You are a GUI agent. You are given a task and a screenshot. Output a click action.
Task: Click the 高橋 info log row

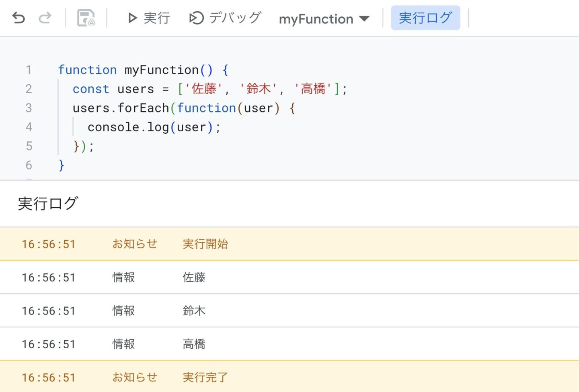point(194,343)
